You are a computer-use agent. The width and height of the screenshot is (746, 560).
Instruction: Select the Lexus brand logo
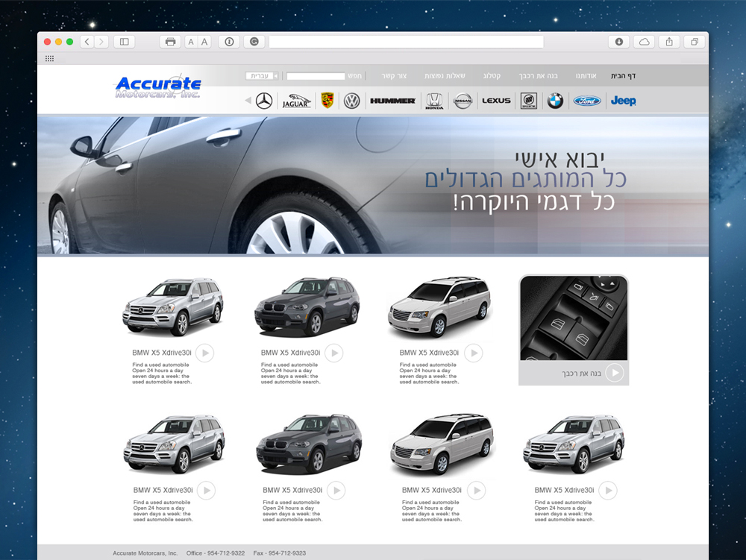pyautogui.click(x=496, y=101)
